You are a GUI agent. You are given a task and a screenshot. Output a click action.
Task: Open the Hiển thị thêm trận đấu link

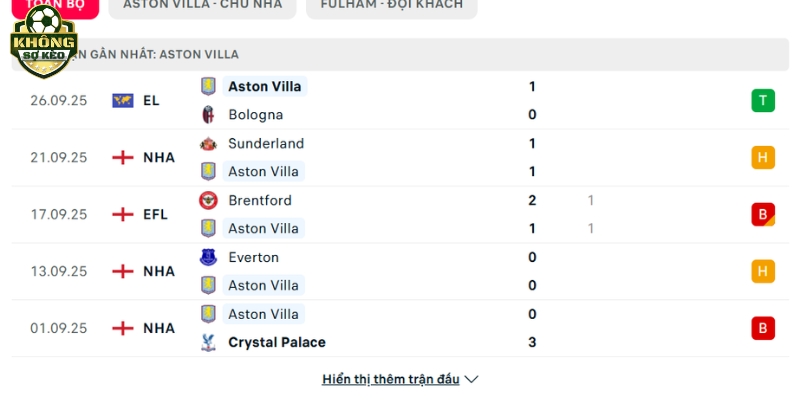[391, 380]
